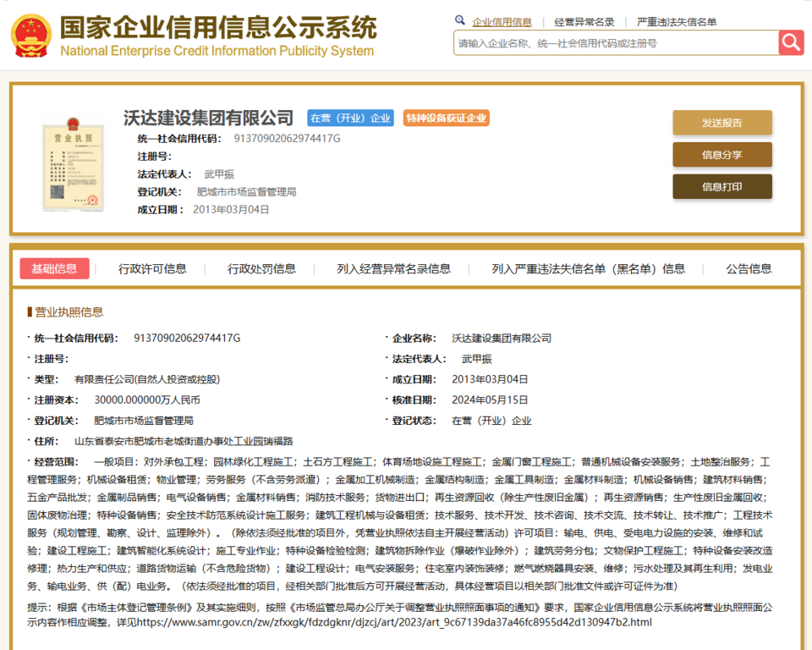Viewport: 812px width, 650px height.
Task: Select the 企业信用信息 search category
Action: click(502, 22)
